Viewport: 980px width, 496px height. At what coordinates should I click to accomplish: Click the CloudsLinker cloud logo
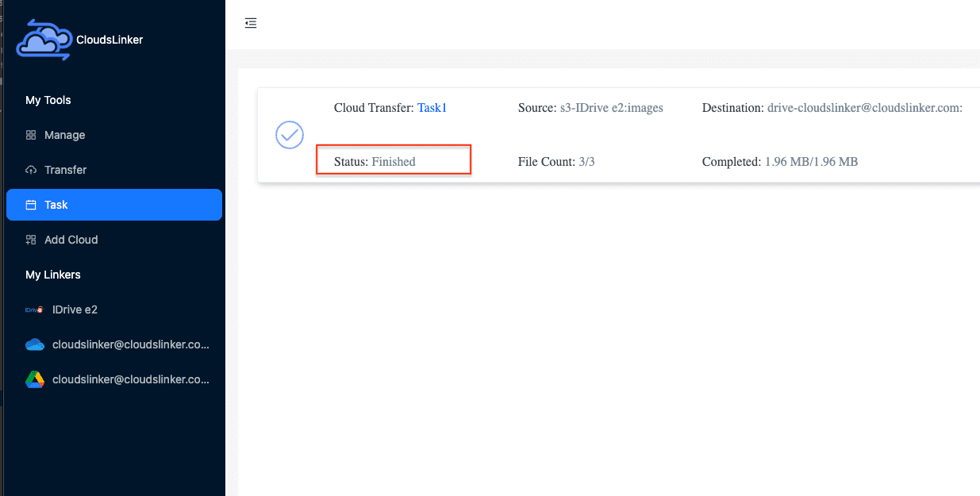coord(43,39)
